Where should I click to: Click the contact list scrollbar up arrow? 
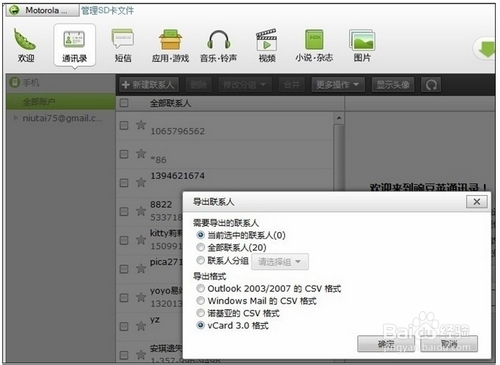[339, 118]
